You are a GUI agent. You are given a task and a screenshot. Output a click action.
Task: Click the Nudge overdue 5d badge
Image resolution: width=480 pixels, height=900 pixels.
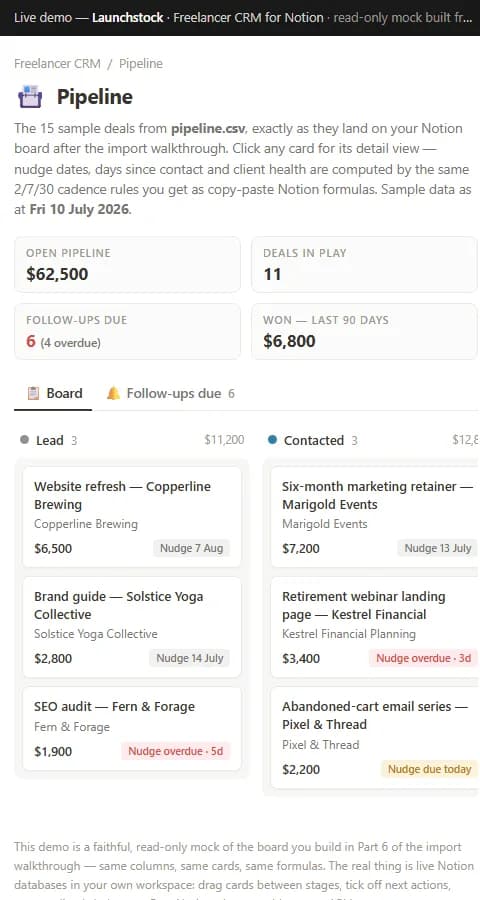pyautogui.click(x=175, y=751)
